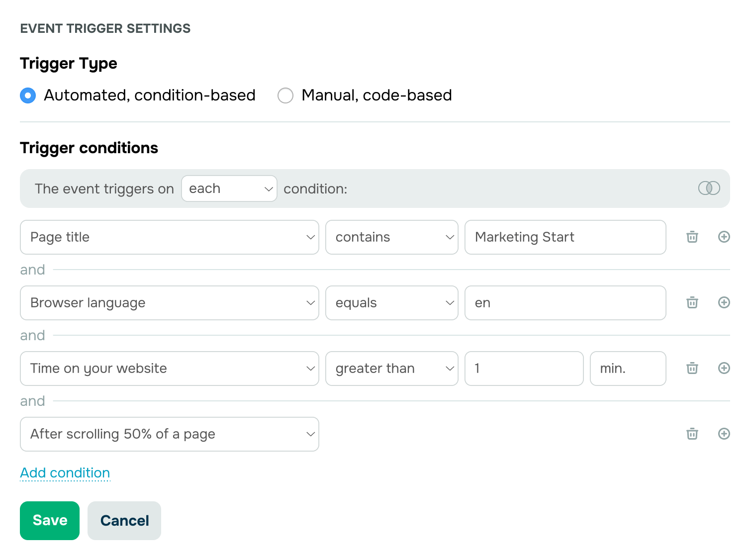Click plus icon next to Browser language row
This screenshot has width=750, height=560.
coord(724,303)
